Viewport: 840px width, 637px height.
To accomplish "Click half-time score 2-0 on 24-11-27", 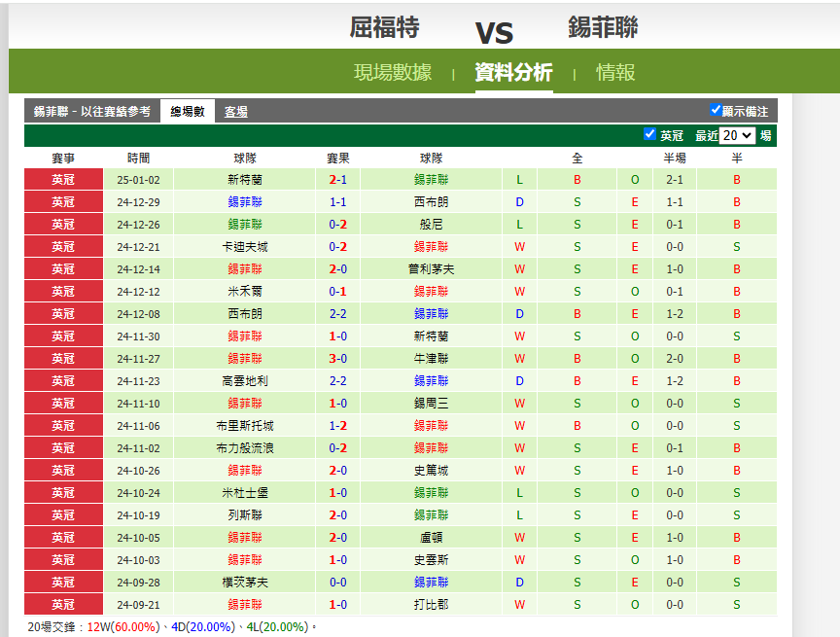I will point(675,359).
